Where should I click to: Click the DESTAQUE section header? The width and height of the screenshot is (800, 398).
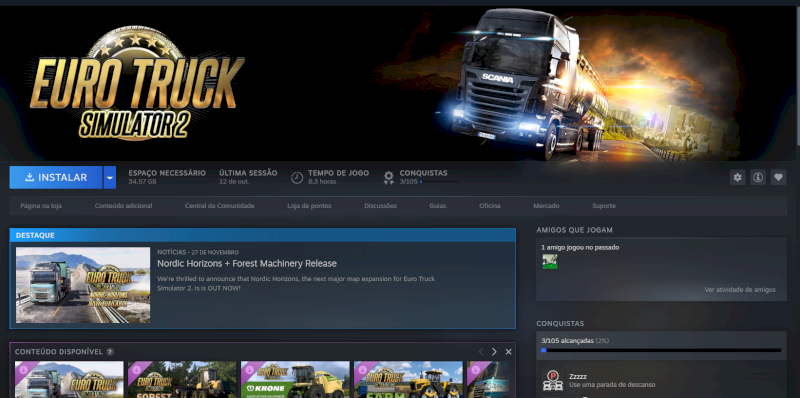click(x=263, y=235)
